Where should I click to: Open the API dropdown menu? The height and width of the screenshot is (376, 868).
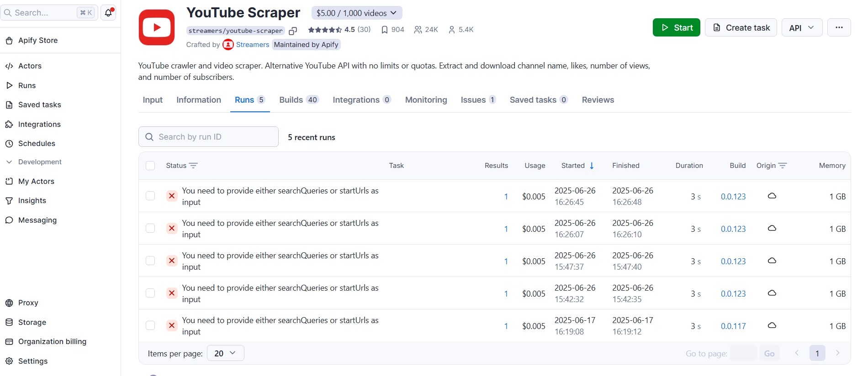(x=802, y=27)
